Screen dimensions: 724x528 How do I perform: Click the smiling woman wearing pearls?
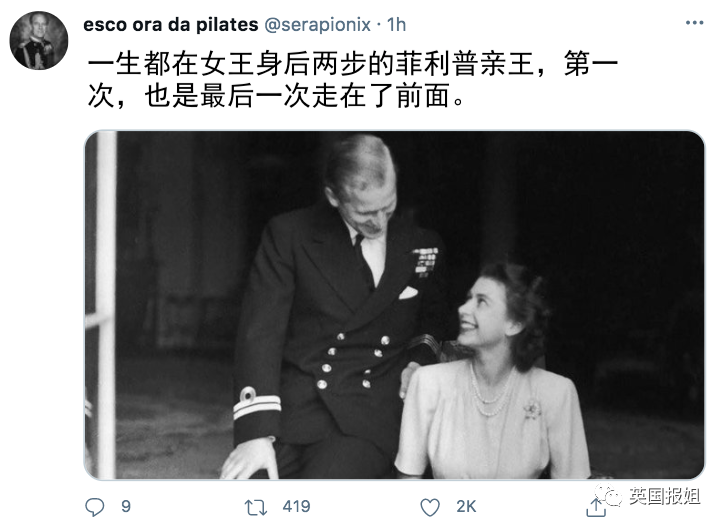coord(489,372)
